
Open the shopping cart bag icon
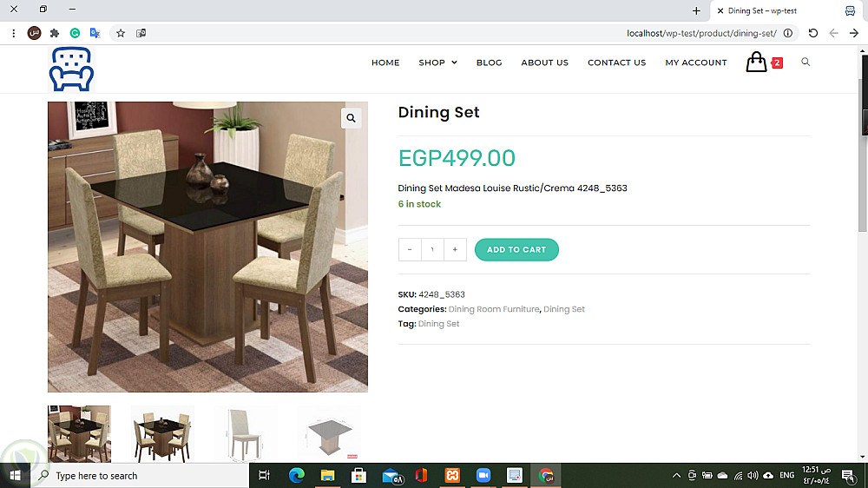tap(756, 62)
